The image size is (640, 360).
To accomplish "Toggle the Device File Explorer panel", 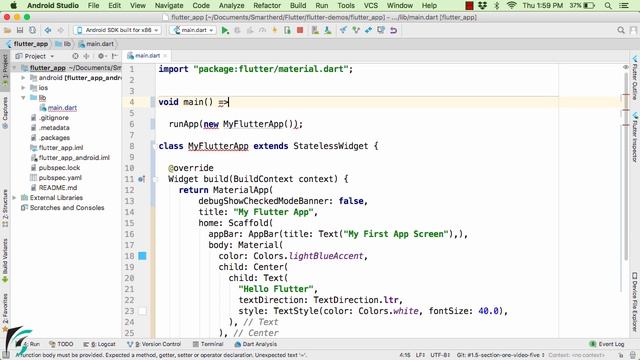I will (x=635, y=301).
